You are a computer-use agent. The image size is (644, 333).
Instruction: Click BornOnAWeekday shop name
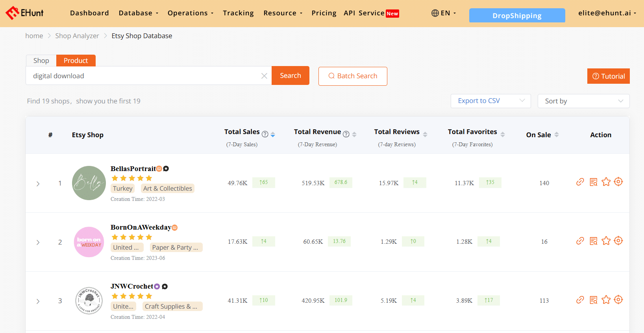141,227
